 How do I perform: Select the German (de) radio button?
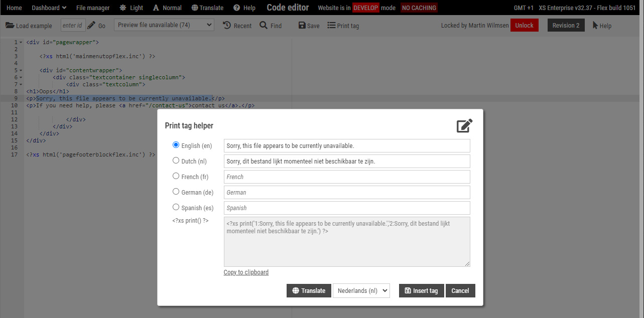tap(176, 192)
